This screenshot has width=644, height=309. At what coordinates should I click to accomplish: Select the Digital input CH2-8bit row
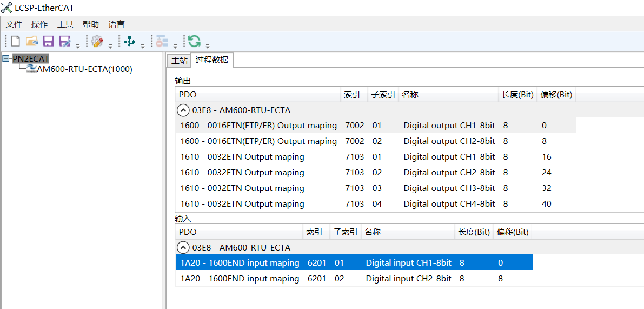(408, 279)
